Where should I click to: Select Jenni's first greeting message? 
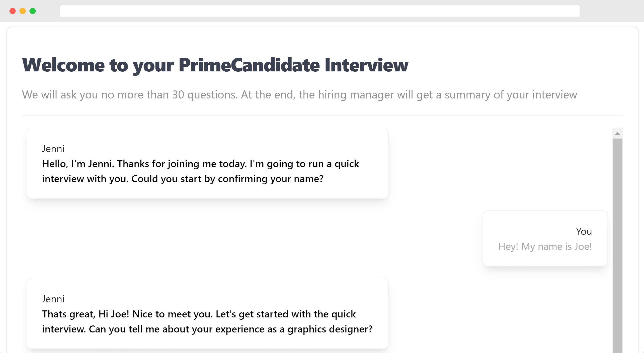[x=208, y=163]
